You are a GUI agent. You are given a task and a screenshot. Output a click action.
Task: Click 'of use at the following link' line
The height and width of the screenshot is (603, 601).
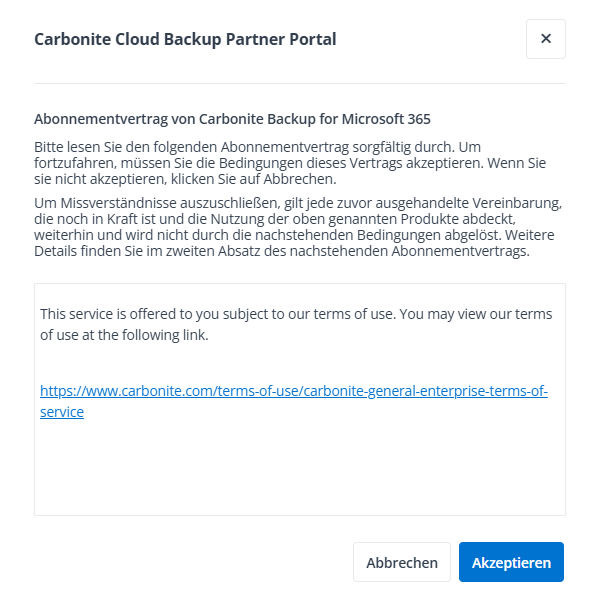(x=124, y=335)
